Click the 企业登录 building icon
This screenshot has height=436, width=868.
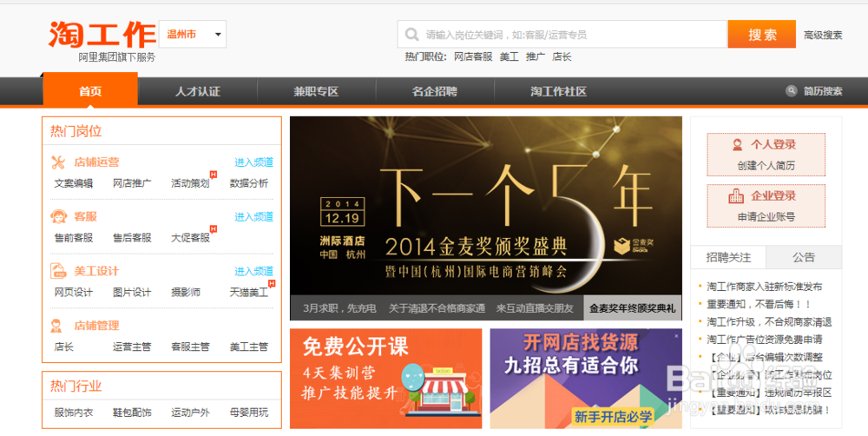click(736, 196)
